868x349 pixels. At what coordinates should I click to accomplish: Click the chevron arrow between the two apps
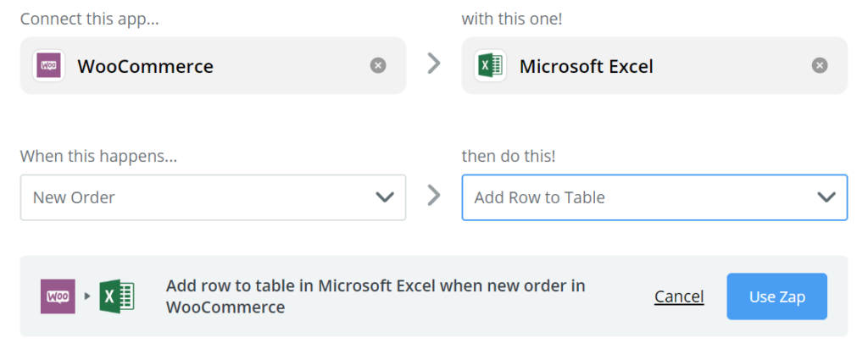click(x=434, y=64)
